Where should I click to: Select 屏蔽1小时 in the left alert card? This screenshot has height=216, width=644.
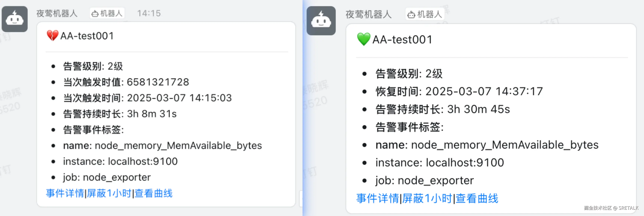tap(109, 193)
